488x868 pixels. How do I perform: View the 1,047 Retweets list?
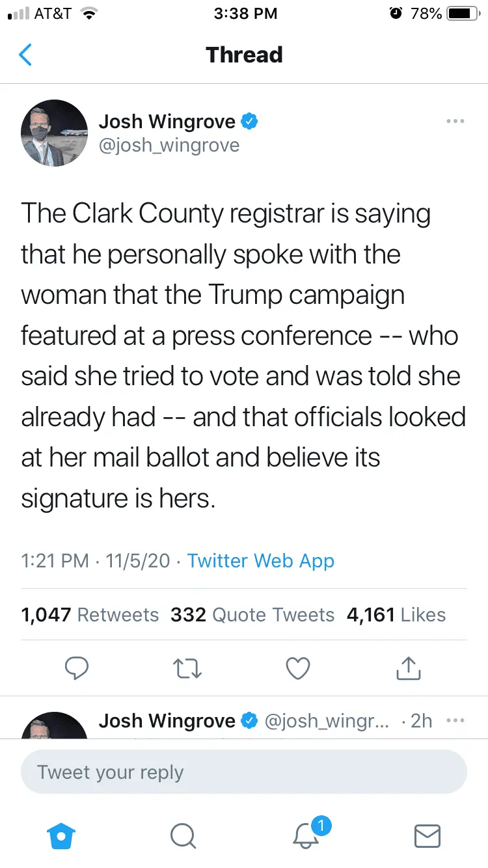pos(90,615)
